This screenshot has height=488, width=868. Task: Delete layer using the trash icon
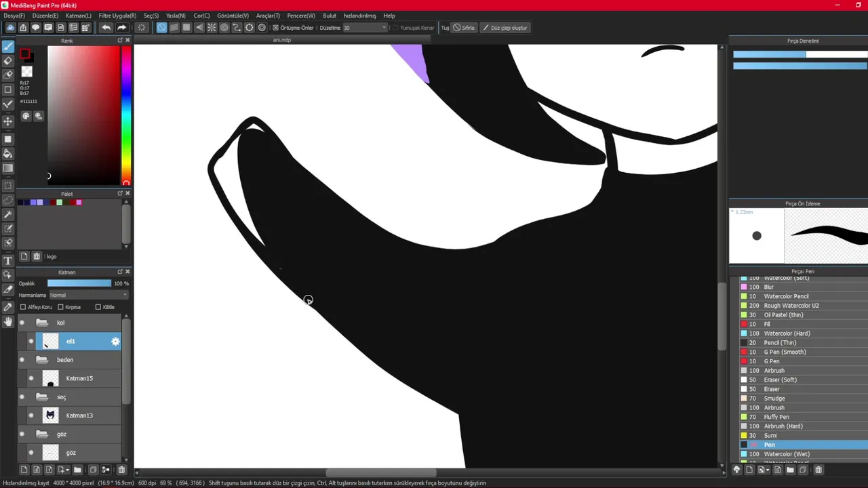click(x=121, y=470)
